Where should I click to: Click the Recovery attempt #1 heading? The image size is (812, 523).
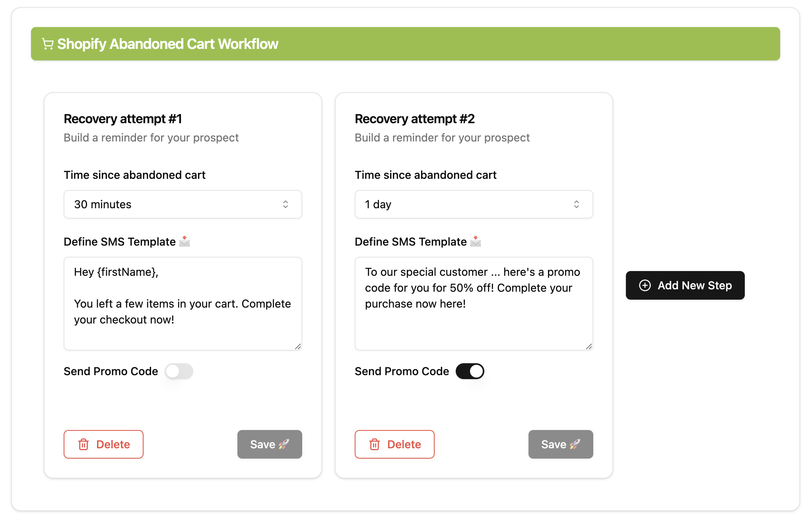123,119
